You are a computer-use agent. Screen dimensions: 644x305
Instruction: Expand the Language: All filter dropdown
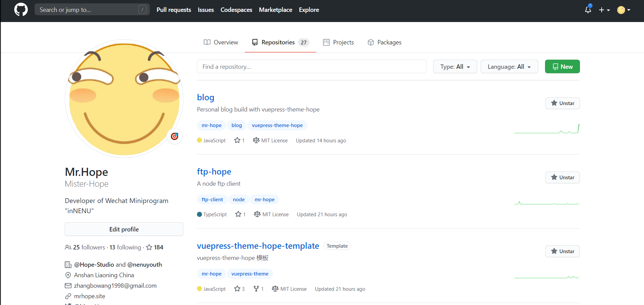(509, 67)
